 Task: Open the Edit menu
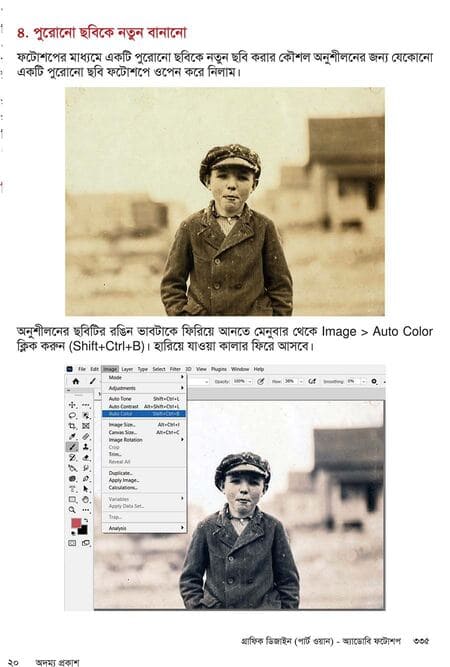(94, 369)
